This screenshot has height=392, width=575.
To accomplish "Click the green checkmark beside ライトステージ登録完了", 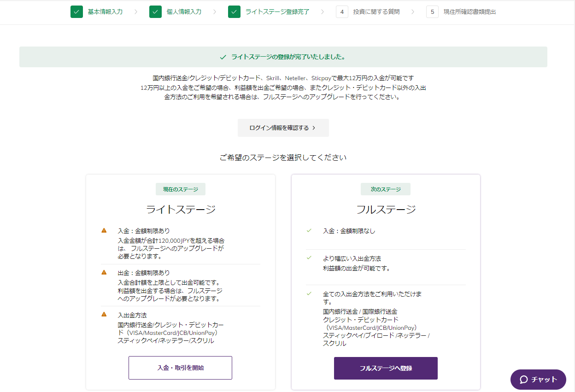I will 234,12.
